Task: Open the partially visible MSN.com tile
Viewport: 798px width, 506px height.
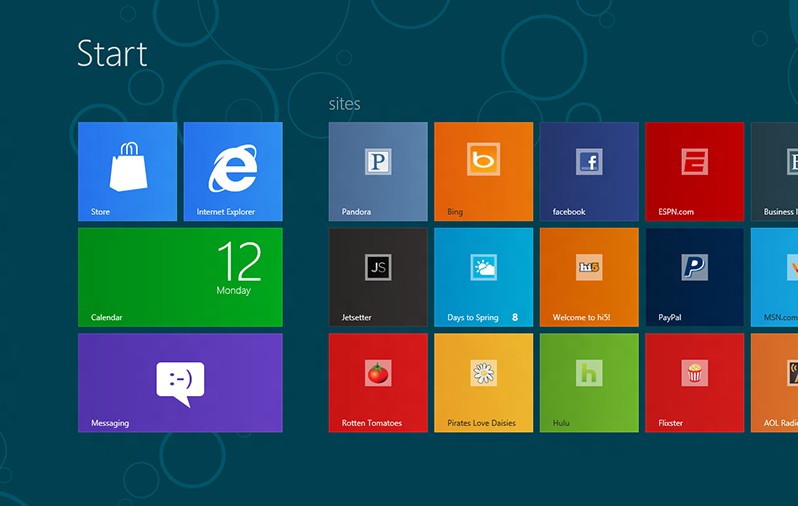Action: click(x=775, y=277)
